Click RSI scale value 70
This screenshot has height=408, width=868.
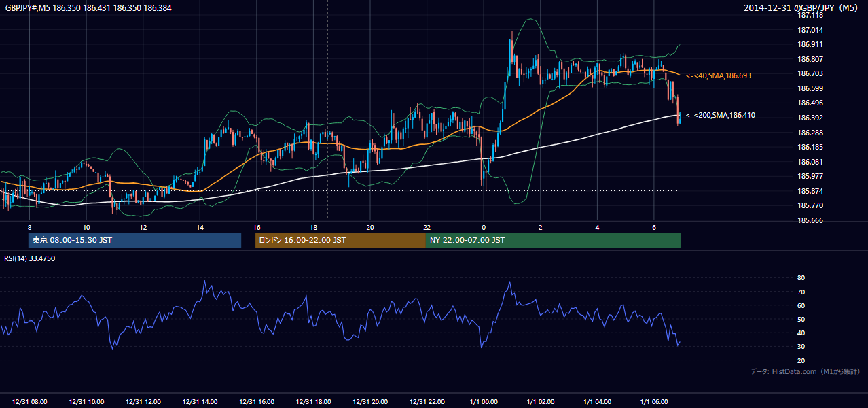click(801, 292)
